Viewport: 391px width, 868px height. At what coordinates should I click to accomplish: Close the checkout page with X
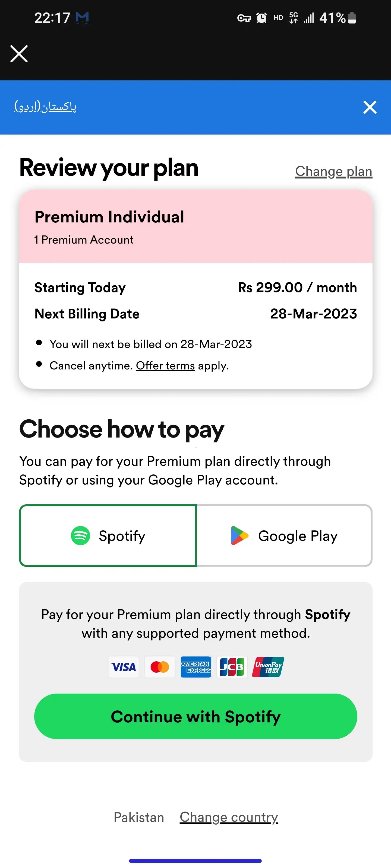coord(19,54)
